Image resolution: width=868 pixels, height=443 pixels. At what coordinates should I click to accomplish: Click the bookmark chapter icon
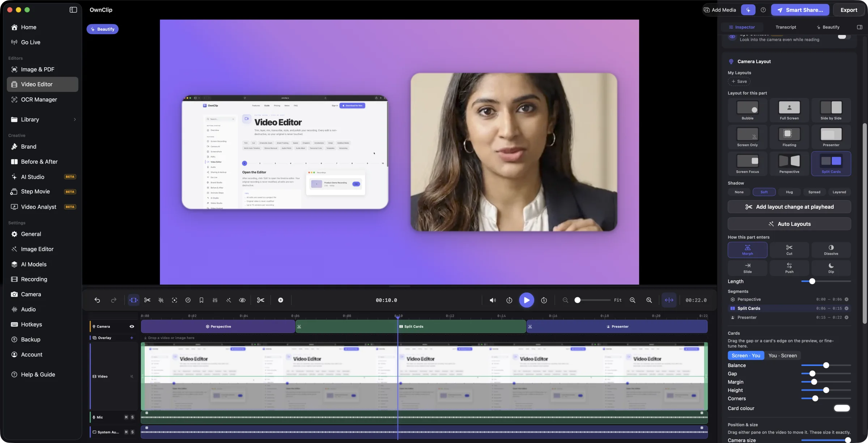point(201,300)
